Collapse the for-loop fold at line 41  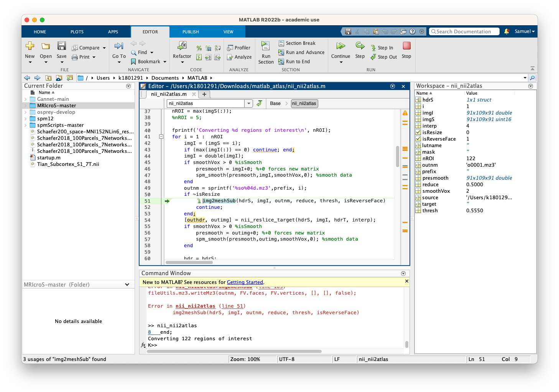pyautogui.click(x=161, y=137)
